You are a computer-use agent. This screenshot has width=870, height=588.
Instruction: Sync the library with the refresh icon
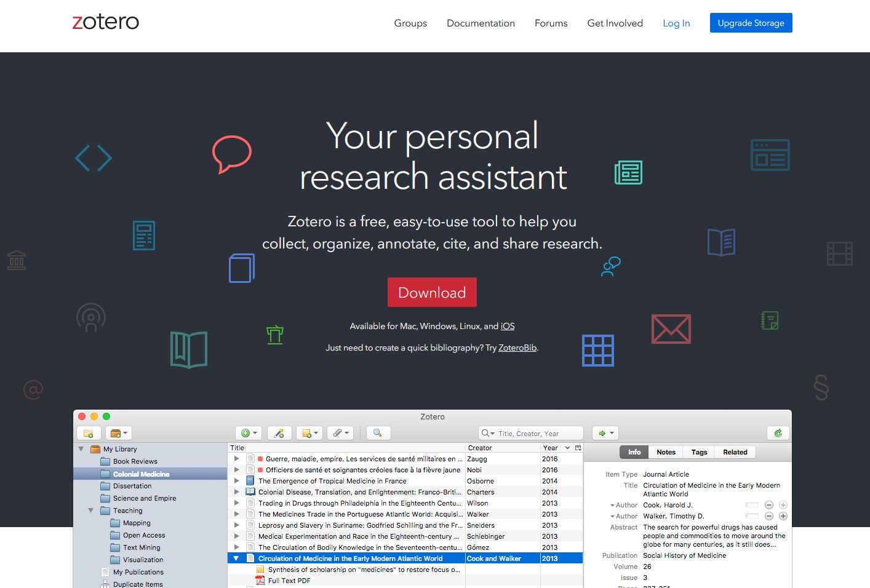pyautogui.click(x=778, y=432)
